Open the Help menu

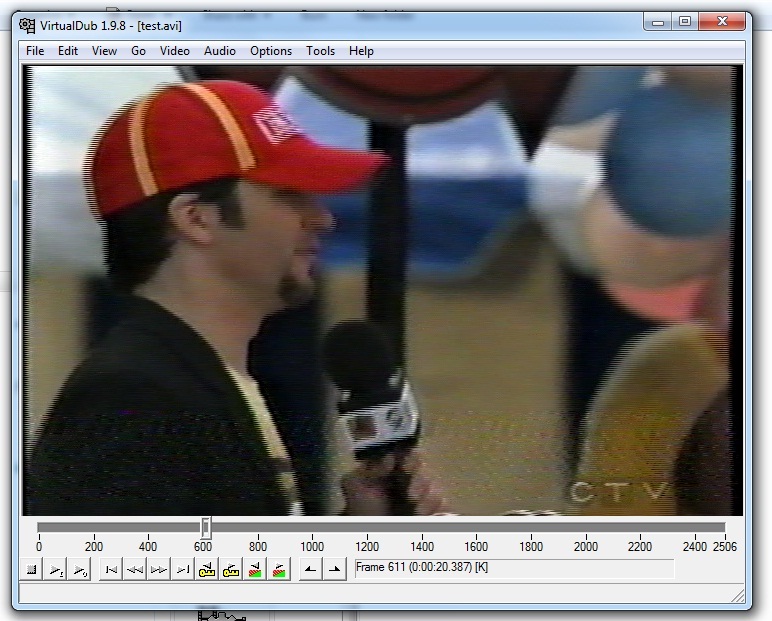point(361,51)
